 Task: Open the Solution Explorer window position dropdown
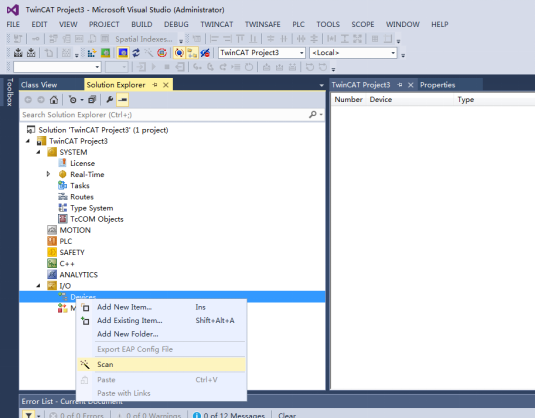pyautogui.click(x=321, y=85)
